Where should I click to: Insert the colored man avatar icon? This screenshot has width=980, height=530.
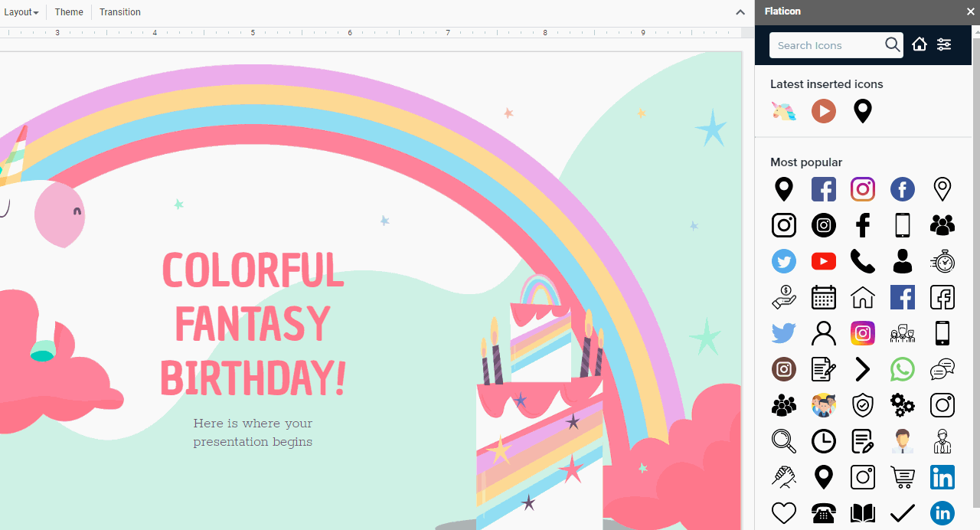click(903, 441)
